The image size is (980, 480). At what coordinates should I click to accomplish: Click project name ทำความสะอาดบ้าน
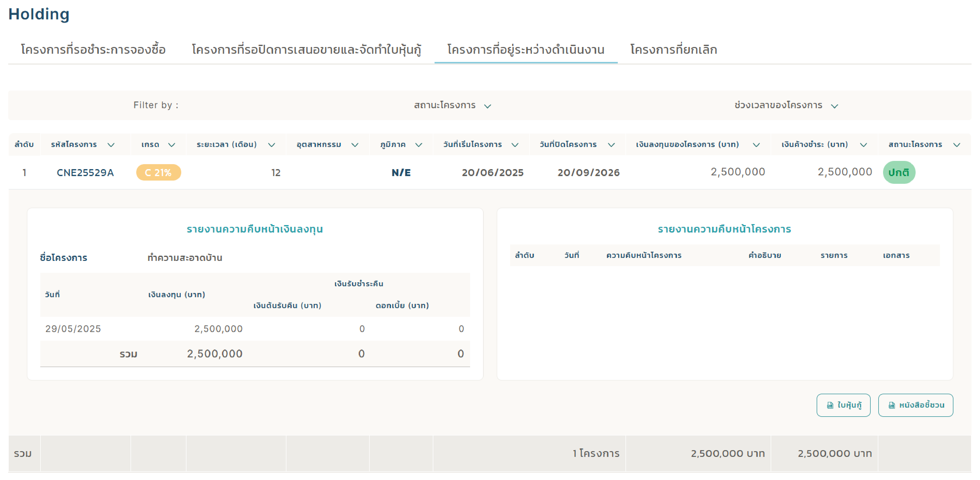[185, 258]
